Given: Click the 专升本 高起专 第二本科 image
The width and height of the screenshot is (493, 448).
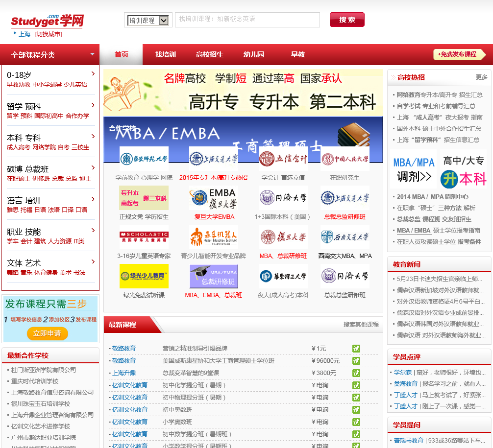Looking at the screenshot, I should [x=144, y=198].
